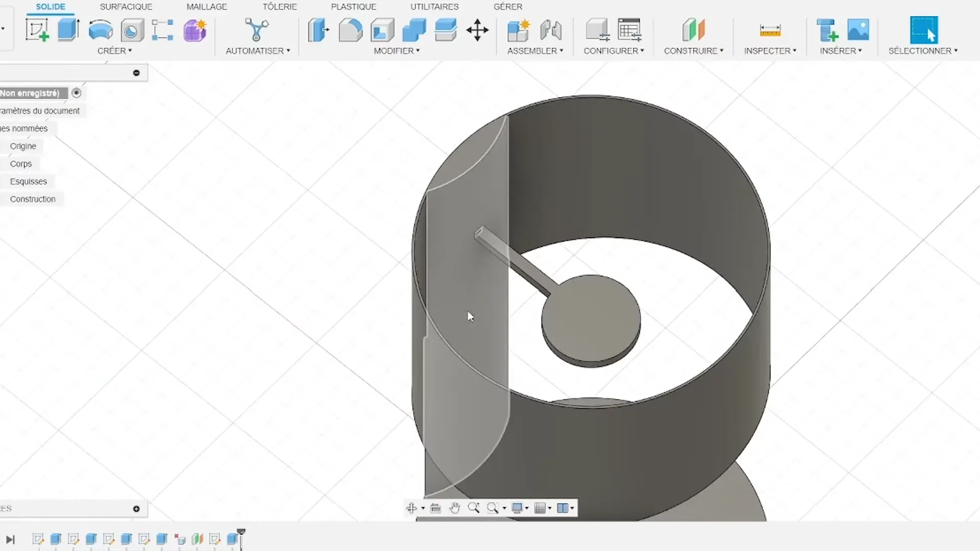Select the Create Sketch tool icon
The width and height of the screenshot is (980, 551).
pos(37,30)
